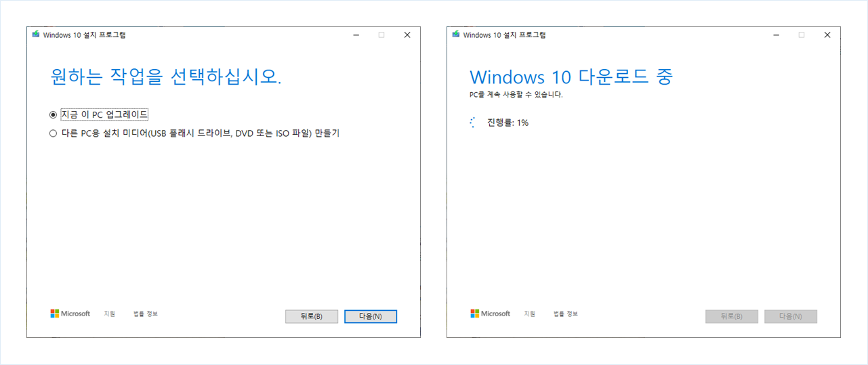Click Microsoft logo in the left window
This screenshot has height=365, width=868.
click(x=70, y=314)
